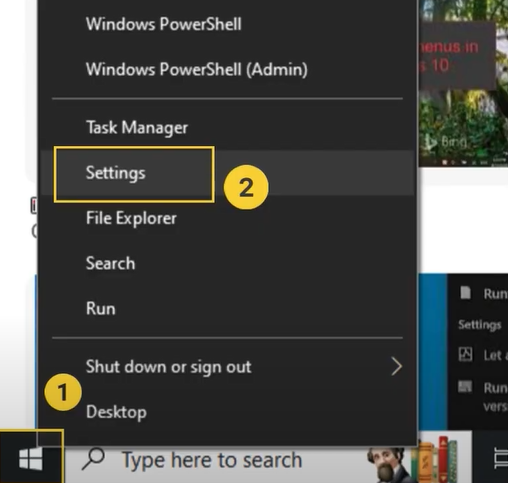Expand Shut down or sign out submenu
The width and height of the screenshot is (508, 483).
[227, 367]
